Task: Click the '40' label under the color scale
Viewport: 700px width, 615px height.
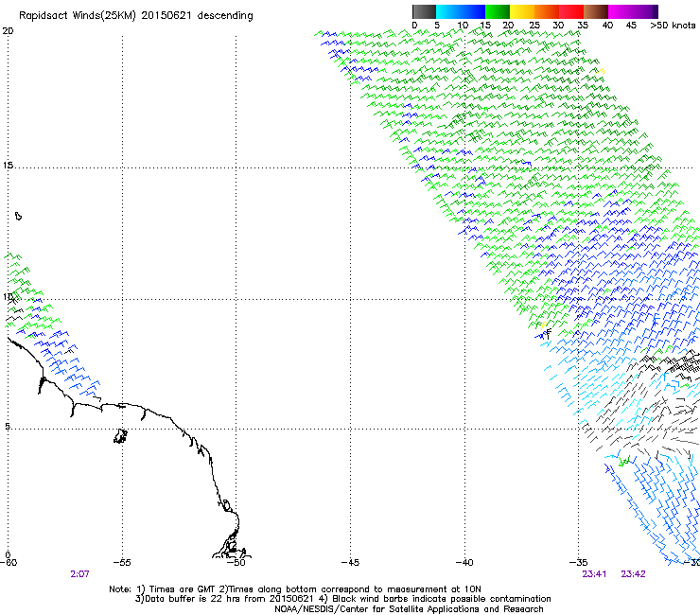Action: click(x=607, y=25)
